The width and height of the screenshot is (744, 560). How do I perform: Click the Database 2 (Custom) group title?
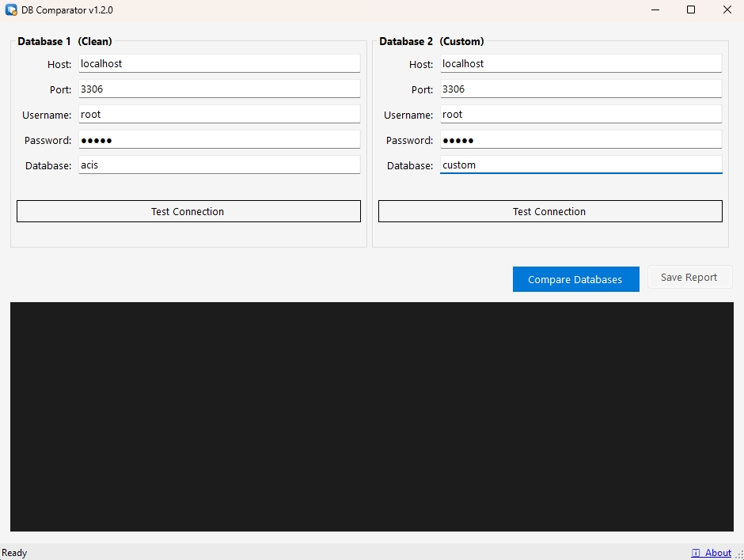[x=431, y=41]
